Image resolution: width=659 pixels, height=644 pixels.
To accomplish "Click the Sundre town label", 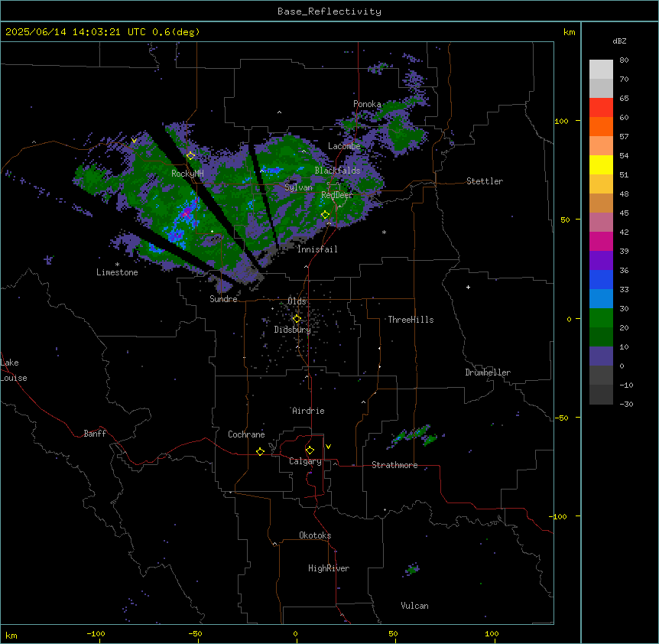I will point(223,299).
